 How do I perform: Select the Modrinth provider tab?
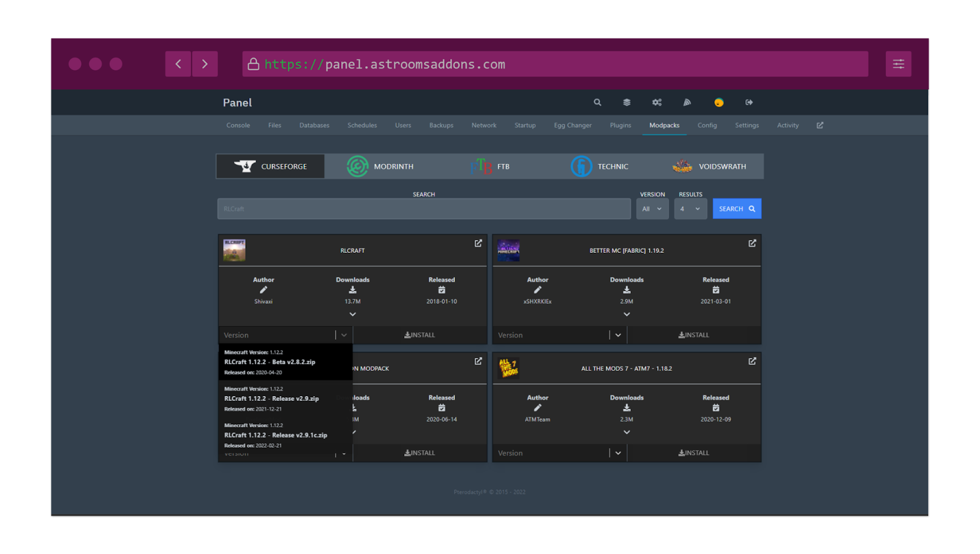point(380,166)
